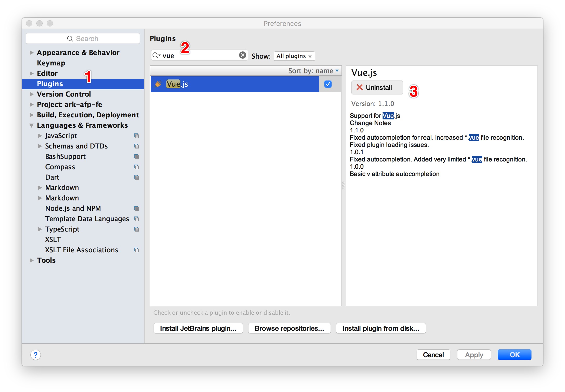The width and height of the screenshot is (565, 392).
Task: Clear the vue plugin search text
Action: tap(242, 55)
